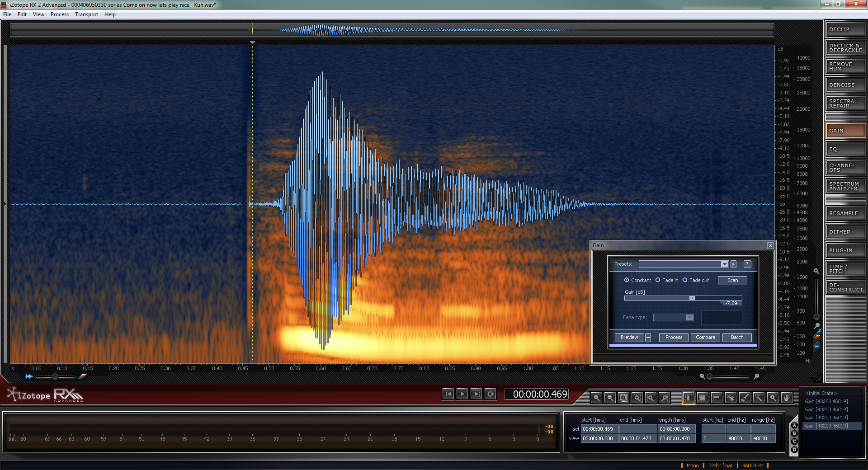
Task: Click the -7.09 gain value field
Action: pyautogui.click(x=731, y=303)
